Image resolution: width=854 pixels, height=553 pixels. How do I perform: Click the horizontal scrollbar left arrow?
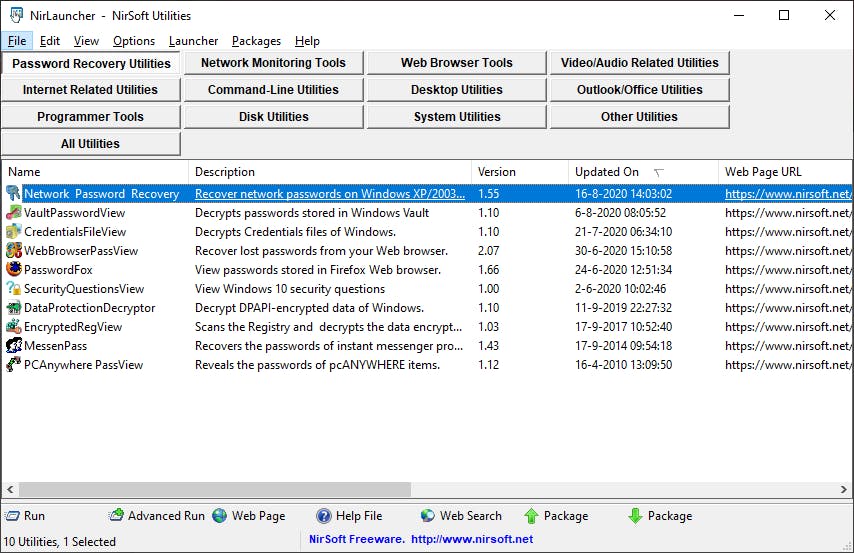point(10,489)
